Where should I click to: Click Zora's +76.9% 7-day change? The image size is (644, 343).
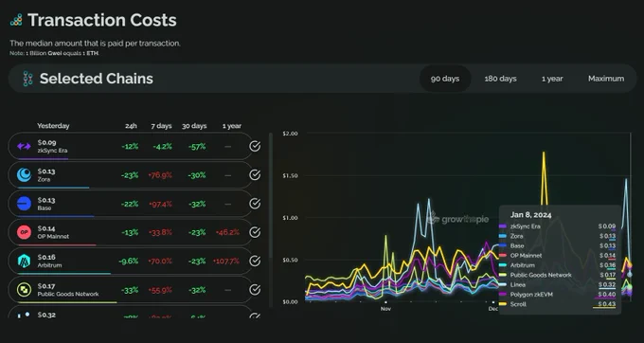[160, 175]
